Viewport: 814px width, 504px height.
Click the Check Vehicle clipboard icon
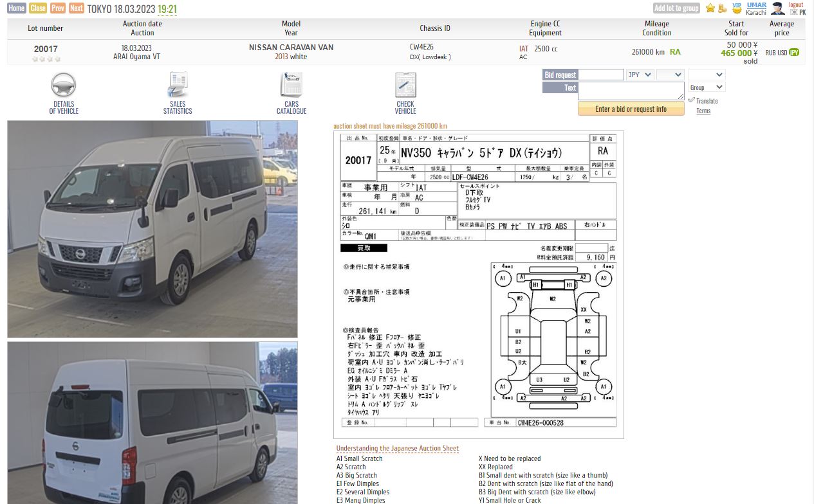click(x=405, y=85)
